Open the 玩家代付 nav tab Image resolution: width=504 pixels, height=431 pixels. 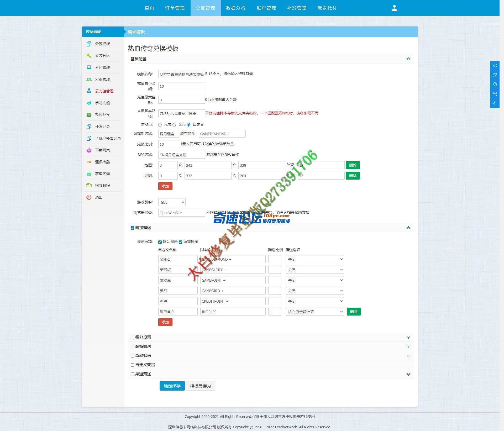327,8
